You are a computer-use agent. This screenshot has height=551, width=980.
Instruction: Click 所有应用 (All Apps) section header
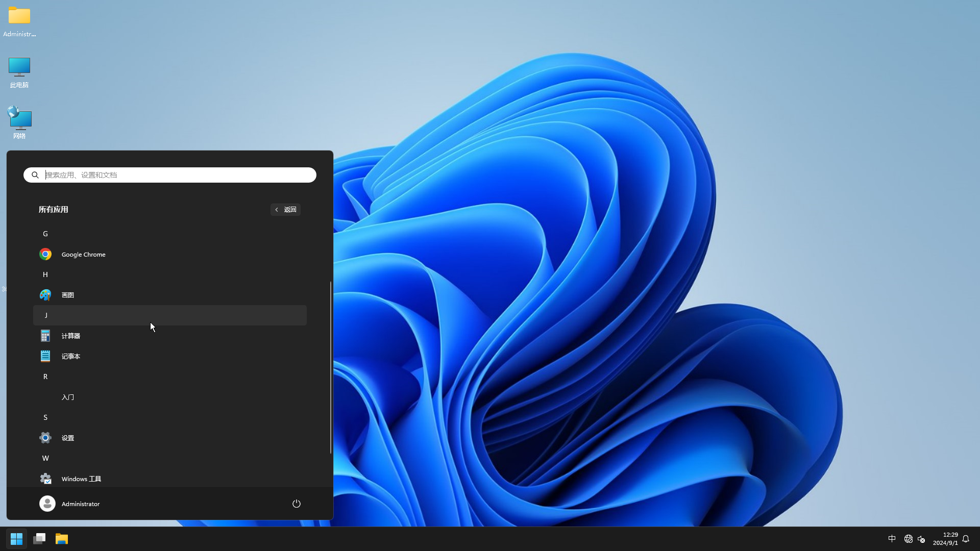click(x=53, y=209)
